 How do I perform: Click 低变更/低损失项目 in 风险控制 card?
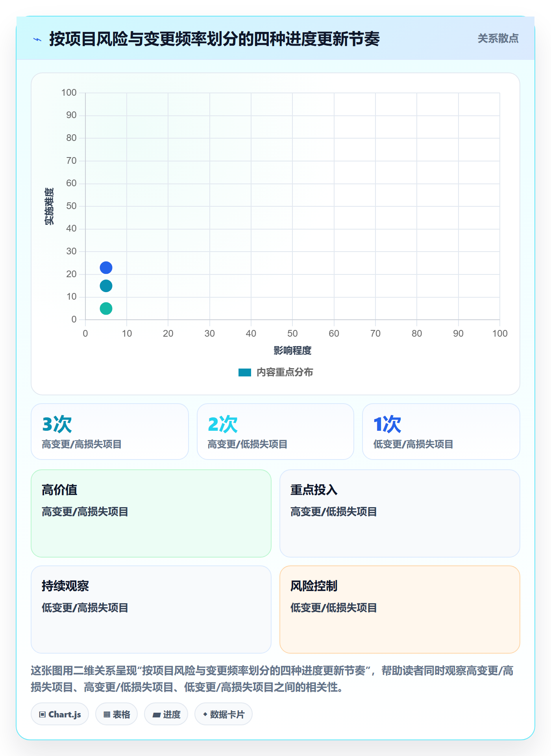[x=334, y=608]
